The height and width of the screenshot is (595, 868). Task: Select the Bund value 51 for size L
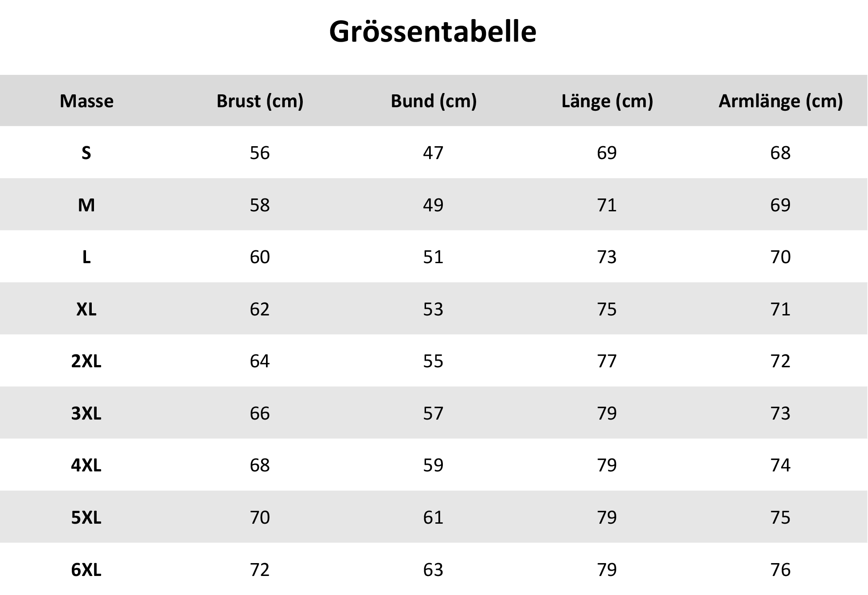point(433,257)
